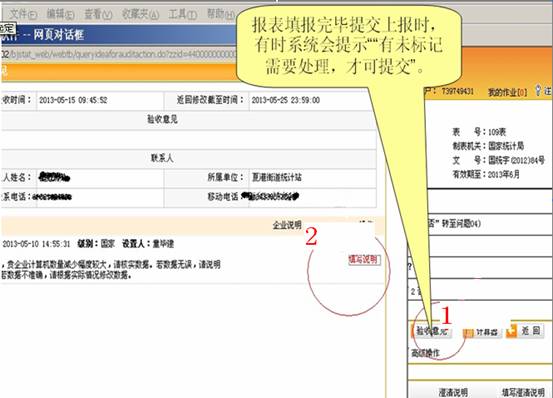Image resolution: width=553 pixels, height=398 pixels.
Task: Click the orange 返回 arrow icon
Action: pyautogui.click(x=511, y=331)
